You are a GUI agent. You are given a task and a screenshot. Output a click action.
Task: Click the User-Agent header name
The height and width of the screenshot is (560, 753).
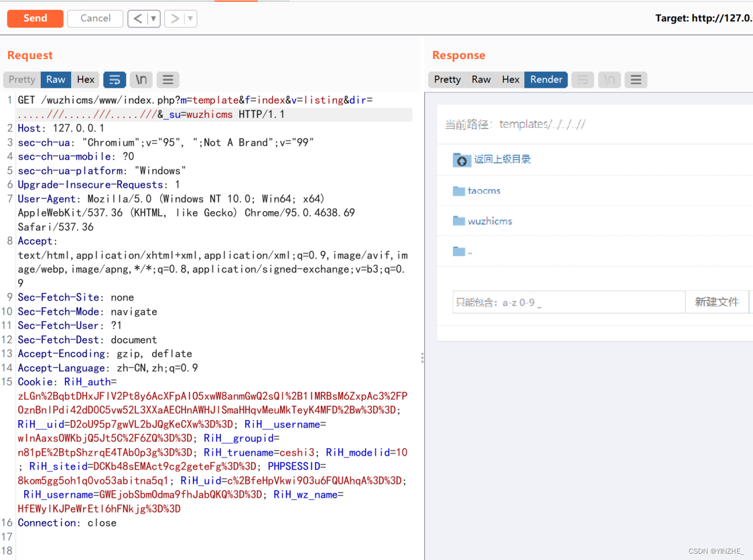(x=46, y=199)
